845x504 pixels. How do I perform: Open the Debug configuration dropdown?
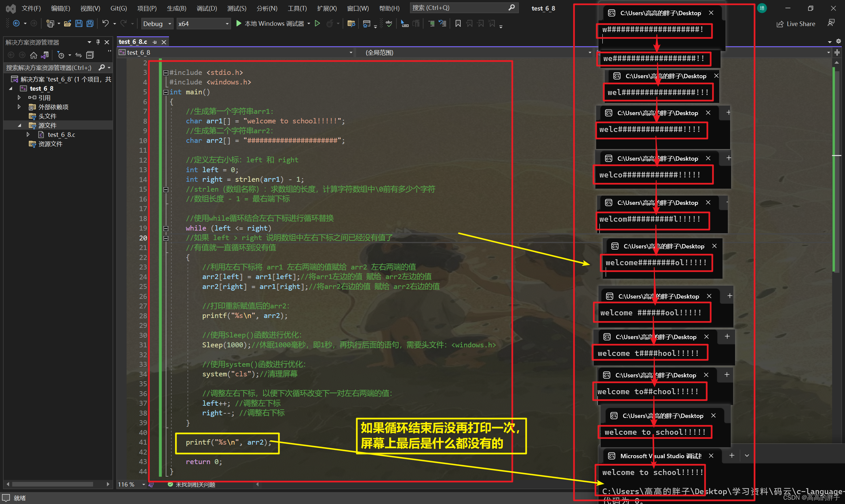(157, 24)
